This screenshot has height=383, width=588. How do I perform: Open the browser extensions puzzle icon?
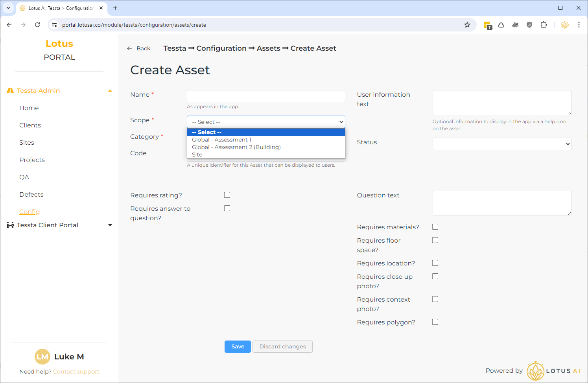tap(544, 25)
